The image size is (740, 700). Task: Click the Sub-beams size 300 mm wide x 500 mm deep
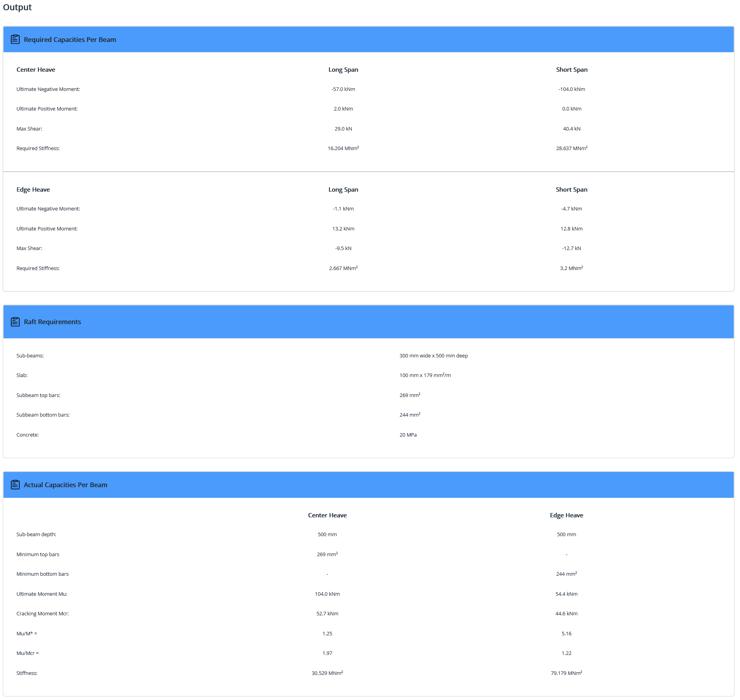[433, 356]
